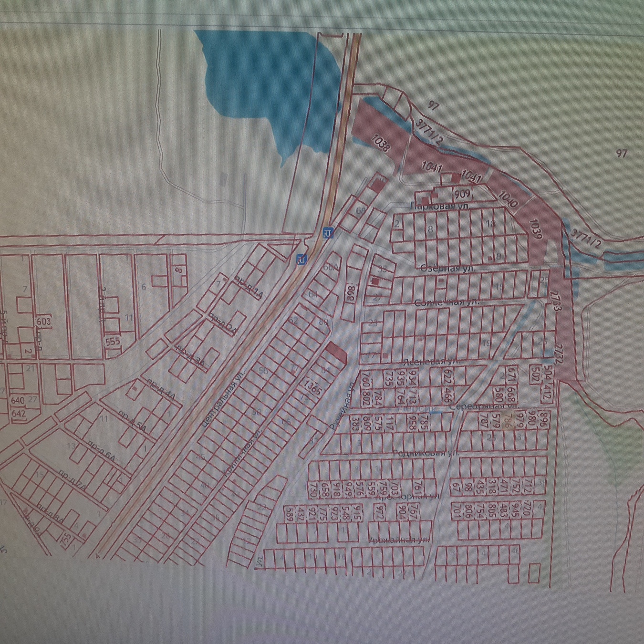Click the Озёрная ул. street label
Screen dimensions: 644x644
click(447, 269)
